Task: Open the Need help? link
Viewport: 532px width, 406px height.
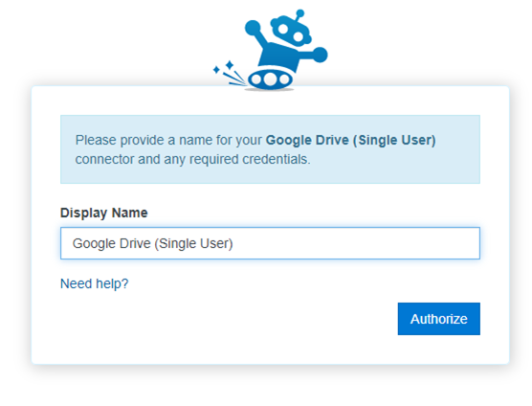Action: point(95,283)
